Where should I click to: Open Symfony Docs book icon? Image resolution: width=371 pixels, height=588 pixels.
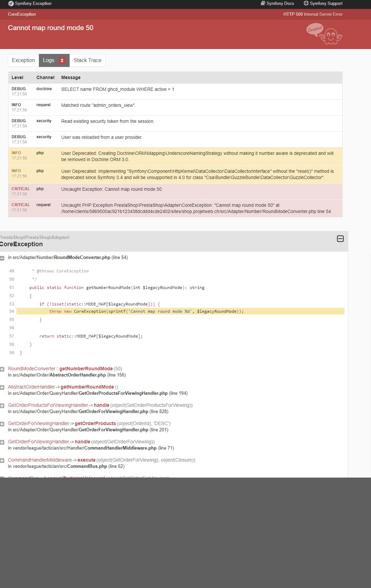click(x=263, y=3)
